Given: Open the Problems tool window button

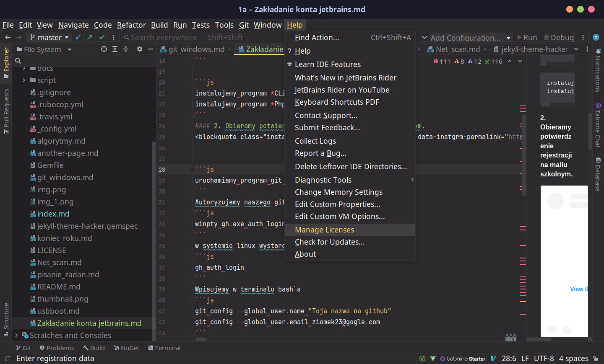Looking at the screenshot, I should (x=57, y=348).
